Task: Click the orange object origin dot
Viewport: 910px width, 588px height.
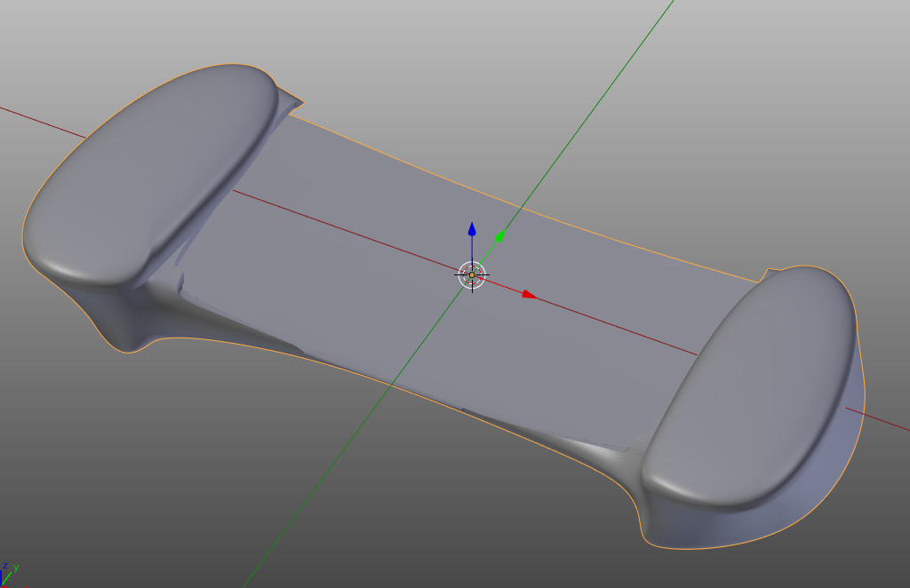Action: tap(472, 274)
